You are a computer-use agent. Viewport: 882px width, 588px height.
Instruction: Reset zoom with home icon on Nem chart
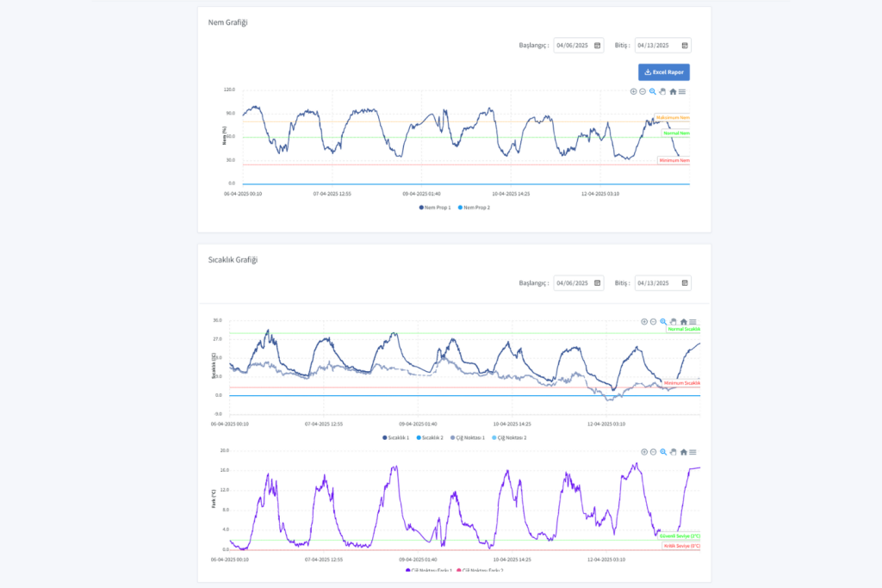[x=673, y=91]
